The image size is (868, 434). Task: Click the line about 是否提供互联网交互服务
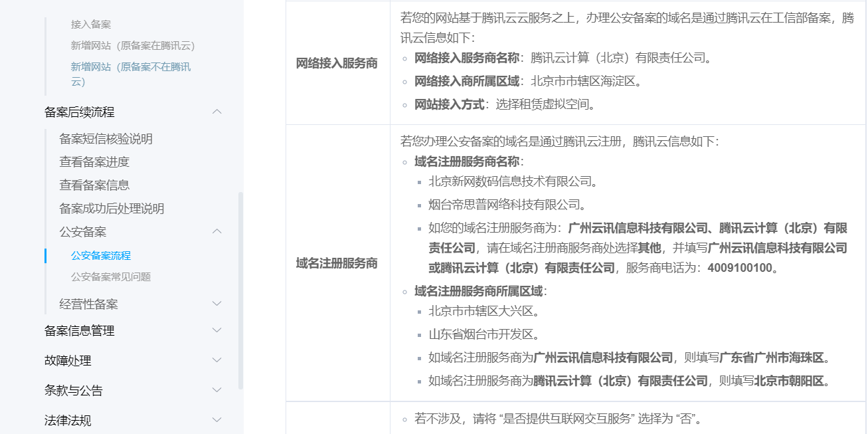point(559,419)
